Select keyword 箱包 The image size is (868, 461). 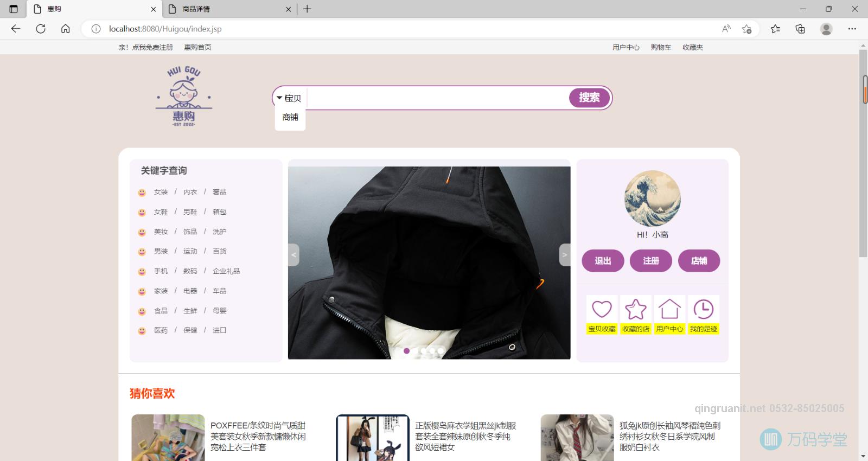[x=219, y=212]
